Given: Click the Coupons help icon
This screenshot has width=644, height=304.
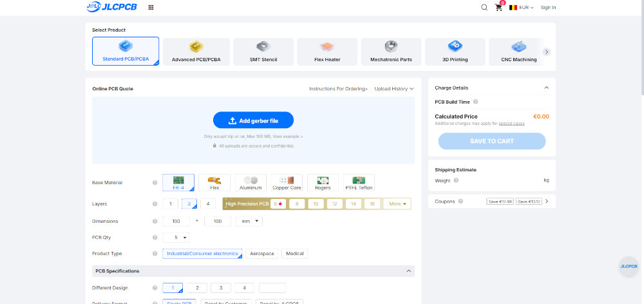Looking at the screenshot, I should coord(460,202).
